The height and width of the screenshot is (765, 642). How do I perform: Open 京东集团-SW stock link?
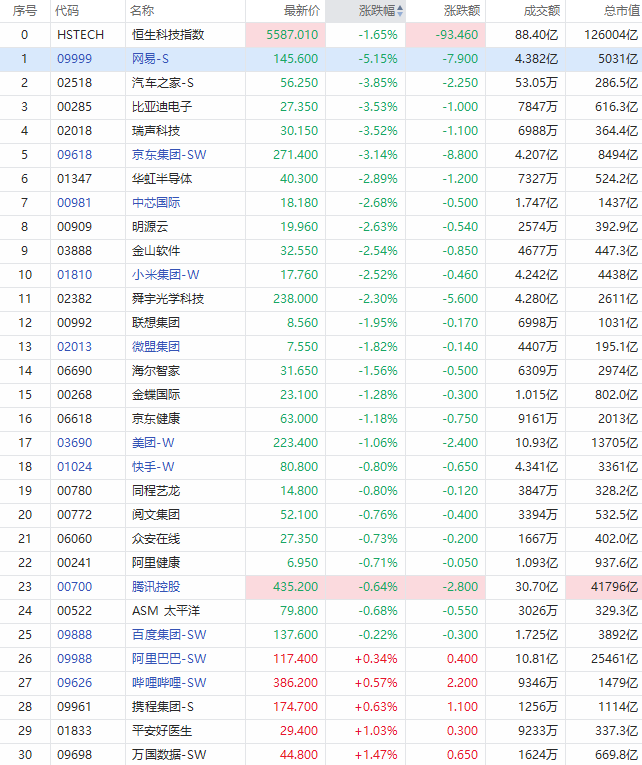[x=169, y=155]
